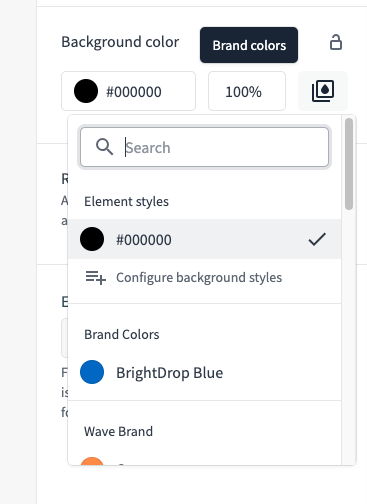The image size is (367, 504).
Task: Click the 100% opacity field
Action: tap(247, 91)
